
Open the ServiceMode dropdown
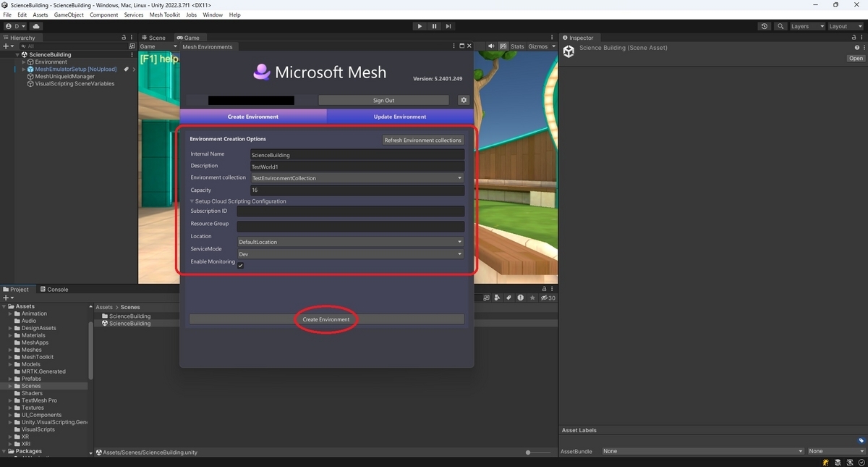click(351, 254)
